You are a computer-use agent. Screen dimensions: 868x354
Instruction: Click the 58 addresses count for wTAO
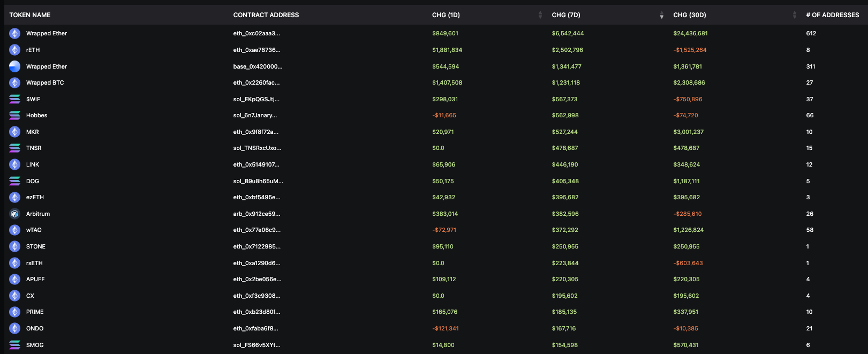pyautogui.click(x=810, y=230)
